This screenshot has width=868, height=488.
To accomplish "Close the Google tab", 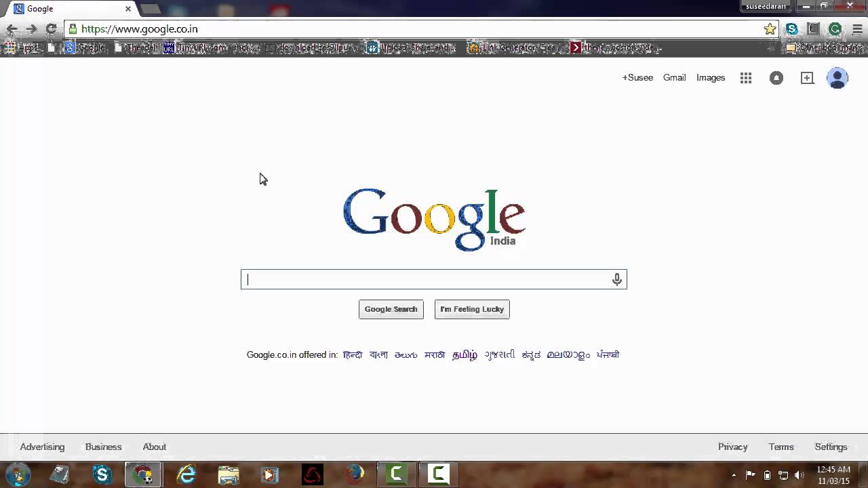I will click(x=127, y=9).
